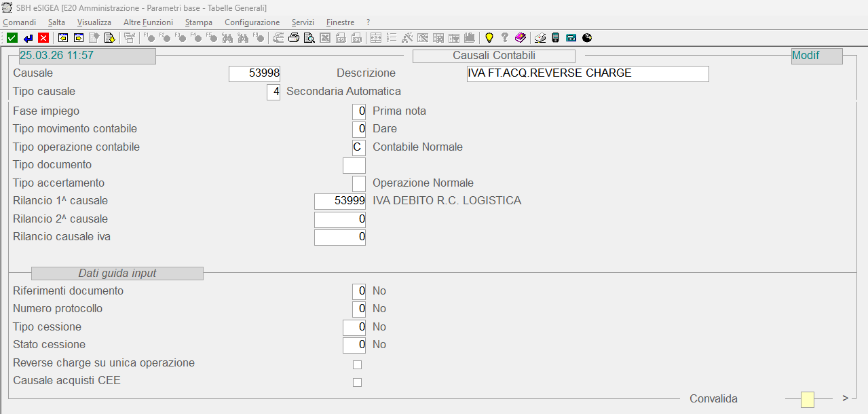Image resolution: width=868 pixels, height=414 pixels.
Task: Click the numbered list icon
Action: click(391, 38)
